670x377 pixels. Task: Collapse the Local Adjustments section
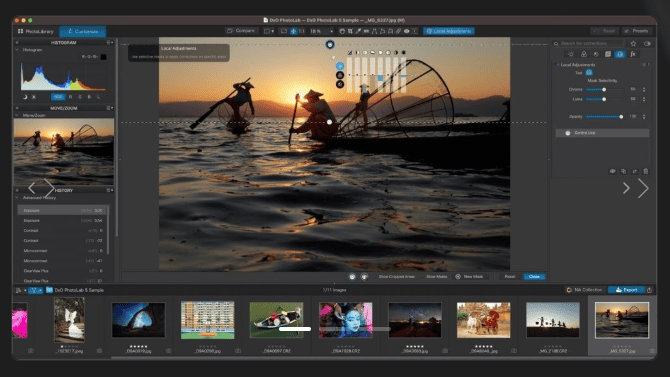[557, 65]
